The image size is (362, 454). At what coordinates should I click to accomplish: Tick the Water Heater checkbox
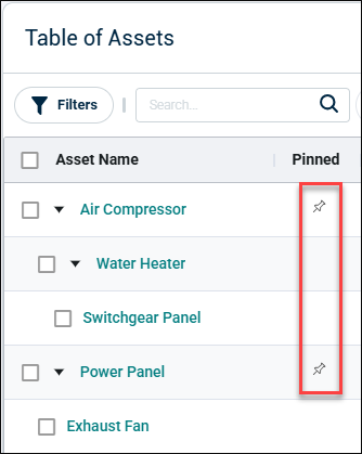tap(47, 264)
